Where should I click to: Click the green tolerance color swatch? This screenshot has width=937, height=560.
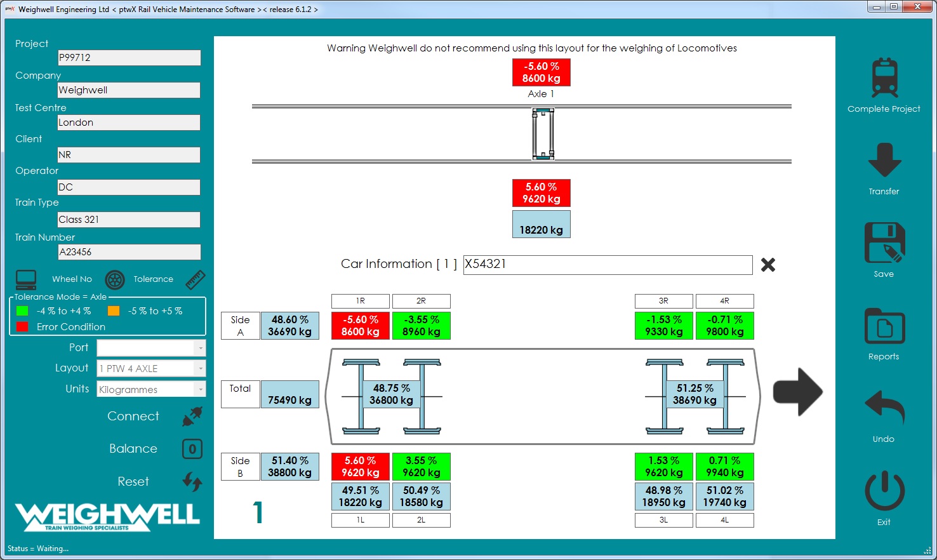(x=22, y=311)
